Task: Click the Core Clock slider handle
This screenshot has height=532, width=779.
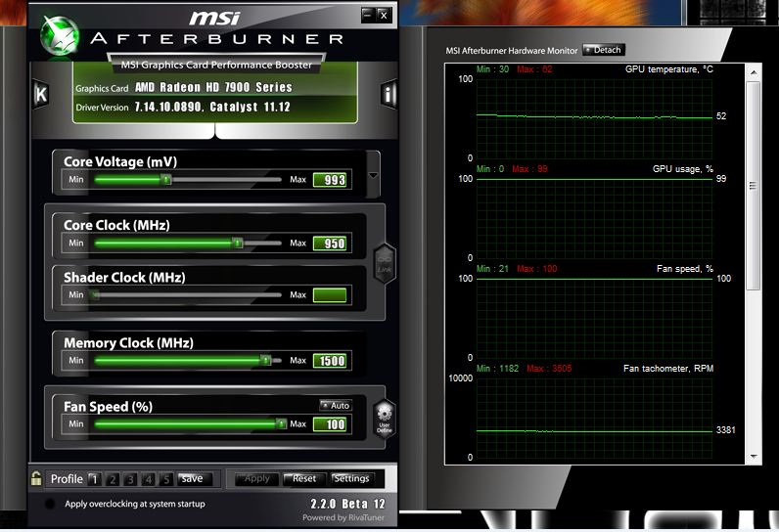Action: click(238, 244)
